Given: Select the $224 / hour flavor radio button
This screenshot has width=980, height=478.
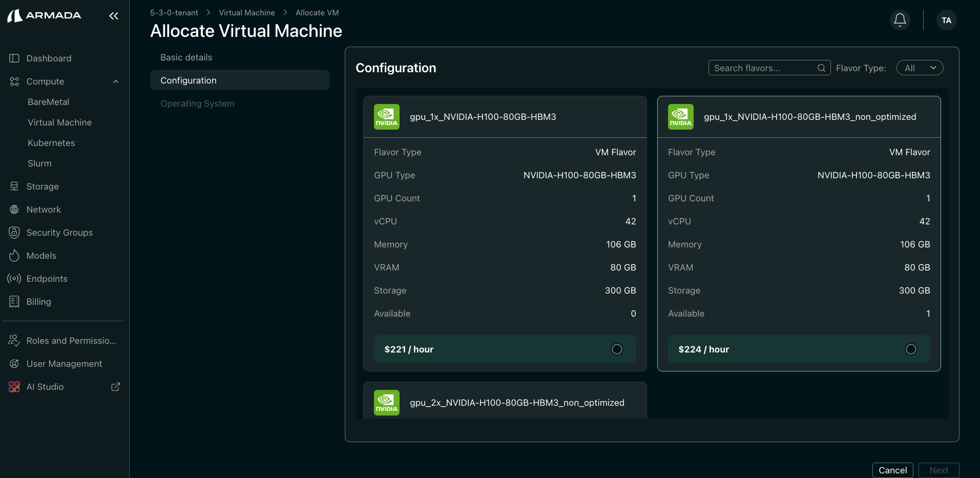Looking at the screenshot, I should coord(910,349).
